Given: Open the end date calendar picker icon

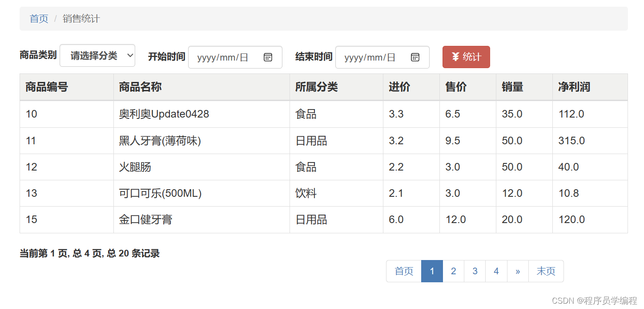Looking at the screenshot, I should 415,57.
